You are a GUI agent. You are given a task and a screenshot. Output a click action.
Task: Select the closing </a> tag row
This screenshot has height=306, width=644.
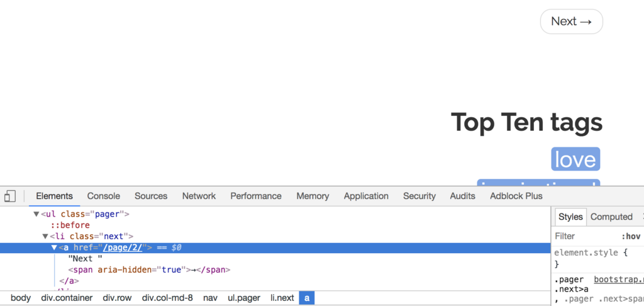pos(69,281)
